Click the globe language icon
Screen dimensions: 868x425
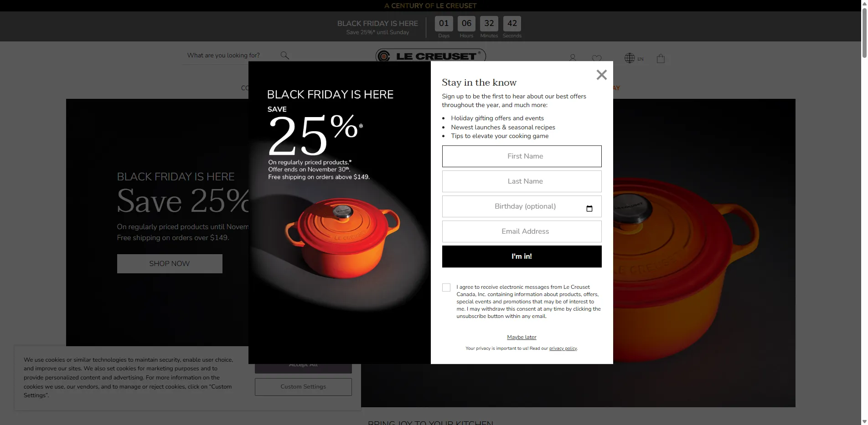(x=630, y=58)
